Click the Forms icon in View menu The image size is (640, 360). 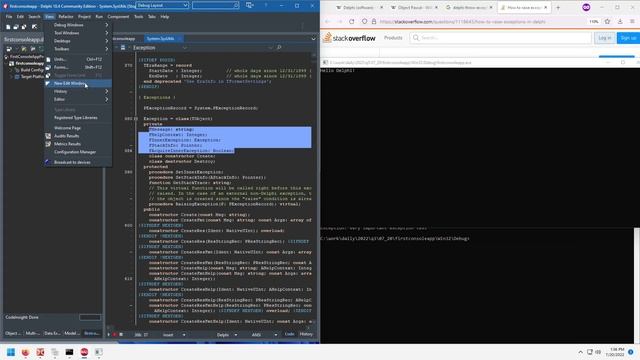coord(48,67)
